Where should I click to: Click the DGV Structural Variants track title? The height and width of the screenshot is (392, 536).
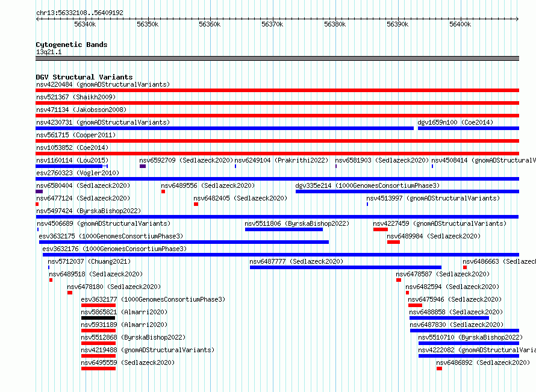point(84,77)
